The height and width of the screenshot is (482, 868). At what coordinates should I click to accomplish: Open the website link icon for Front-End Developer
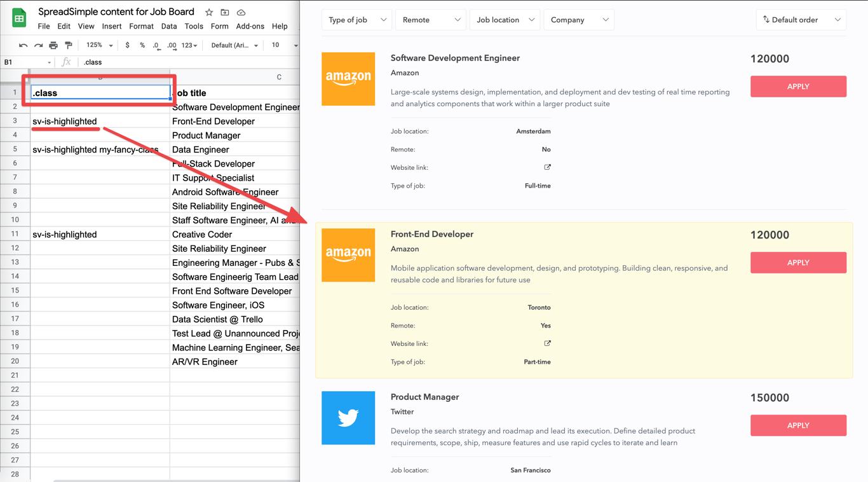tap(547, 343)
